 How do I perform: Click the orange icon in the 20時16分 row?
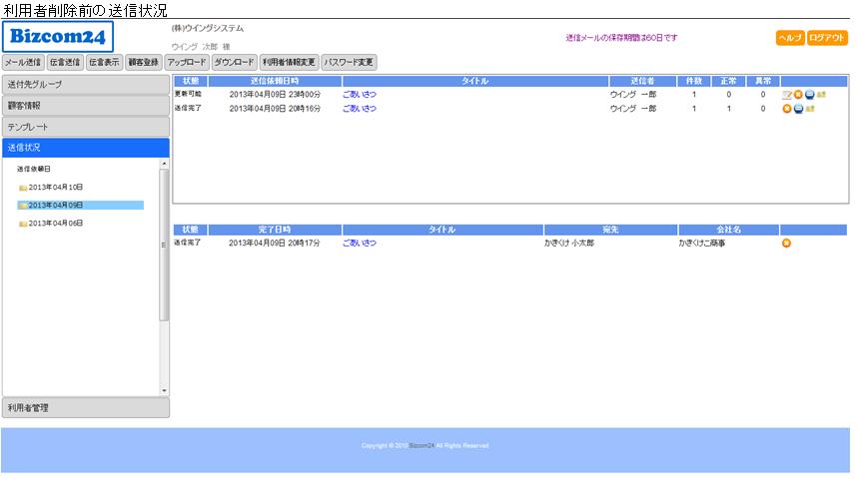pyautogui.click(x=787, y=109)
